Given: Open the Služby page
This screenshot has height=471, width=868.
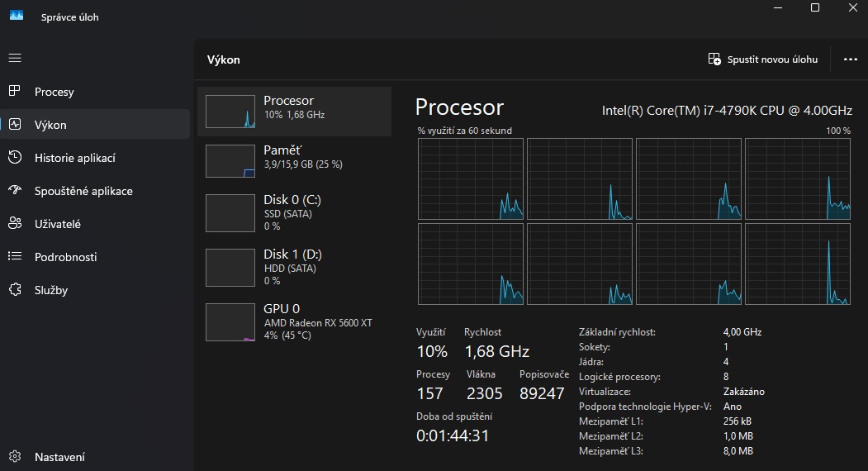Looking at the screenshot, I should click(x=51, y=290).
